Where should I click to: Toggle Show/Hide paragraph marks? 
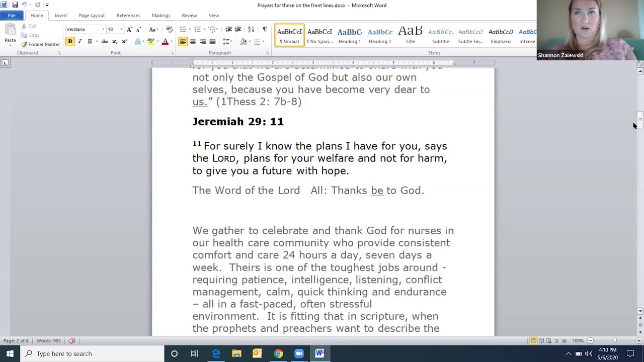tap(265, 29)
